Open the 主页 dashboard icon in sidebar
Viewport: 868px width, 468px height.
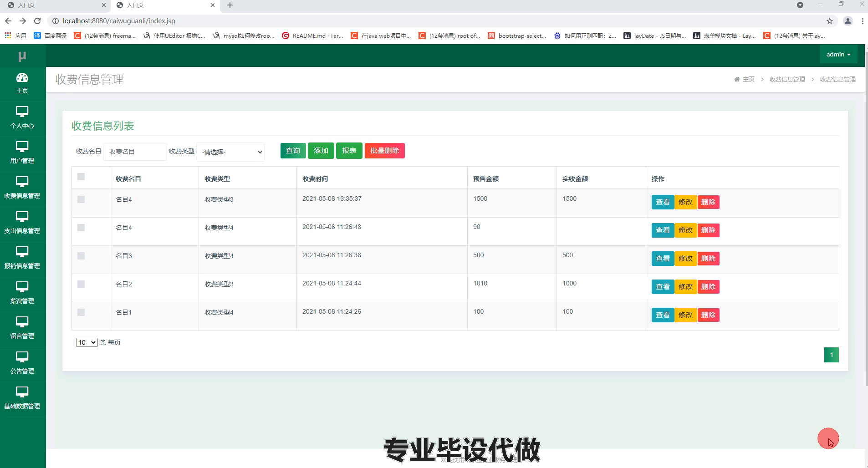pyautogui.click(x=22, y=78)
